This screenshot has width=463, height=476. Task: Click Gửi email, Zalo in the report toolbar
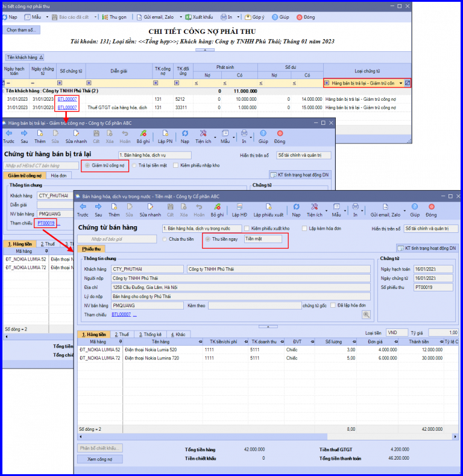pos(155,17)
